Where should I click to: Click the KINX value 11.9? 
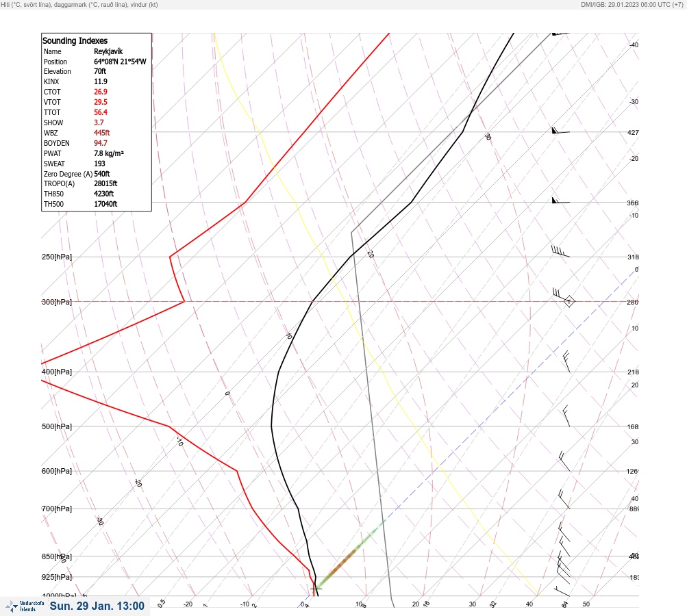[100, 81]
